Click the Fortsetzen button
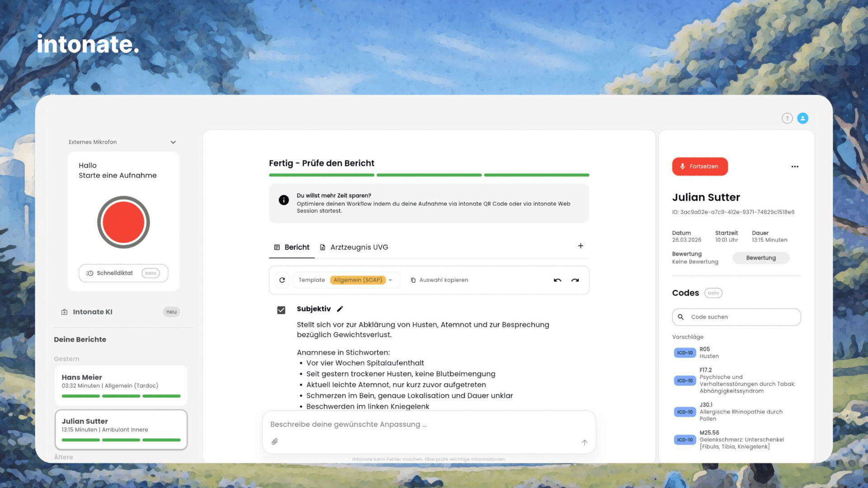 click(x=700, y=166)
